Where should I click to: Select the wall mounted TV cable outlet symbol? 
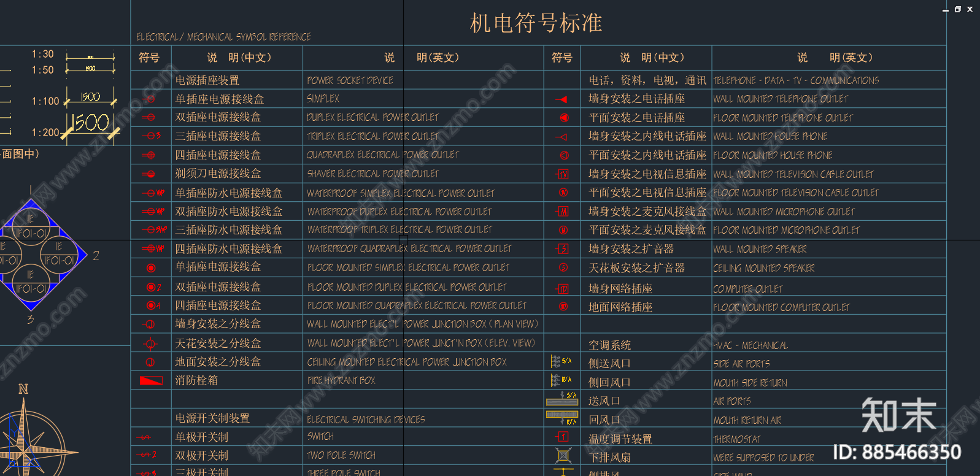tap(562, 174)
